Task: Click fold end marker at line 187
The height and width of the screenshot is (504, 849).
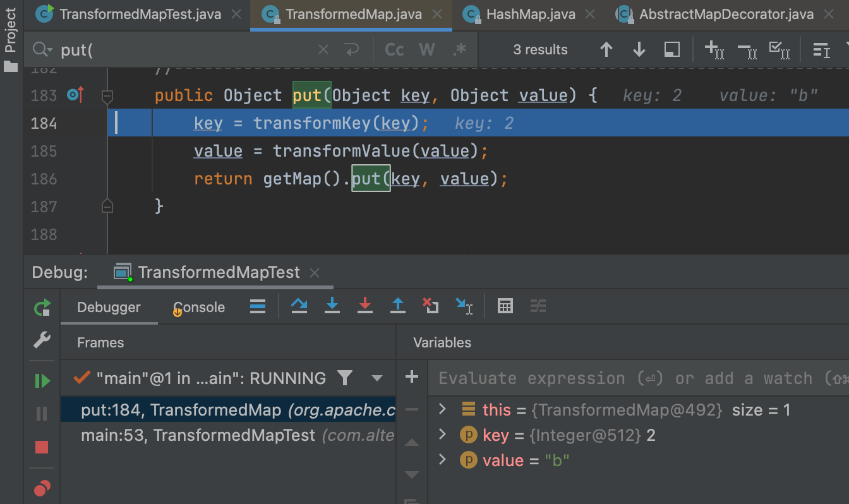Action: click(107, 207)
